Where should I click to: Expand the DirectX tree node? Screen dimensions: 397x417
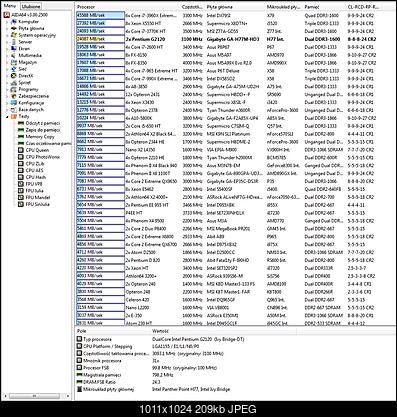coord(7,76)
